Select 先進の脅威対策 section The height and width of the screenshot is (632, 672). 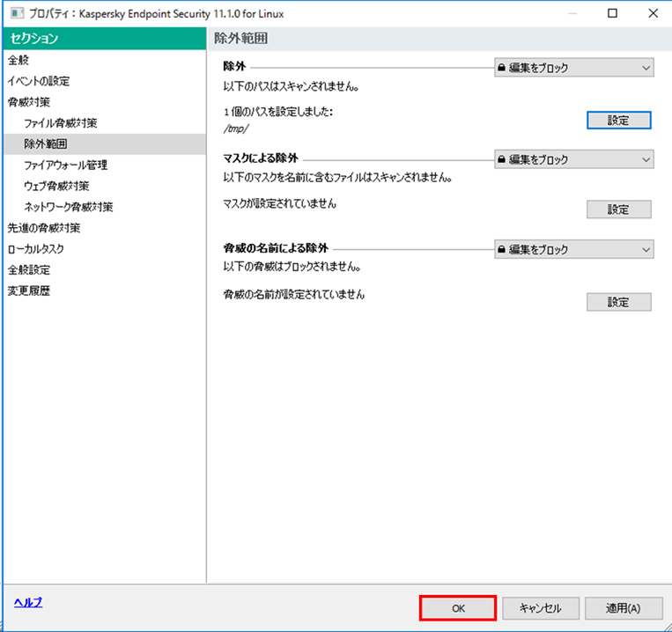[x=105, y=228]
